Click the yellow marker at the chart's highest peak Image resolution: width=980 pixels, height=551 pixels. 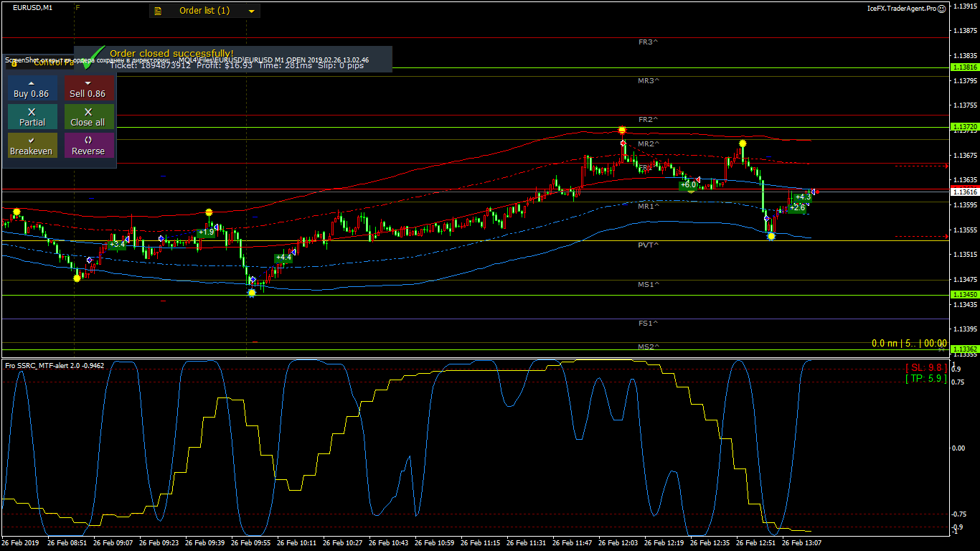(x=622, y=131)
